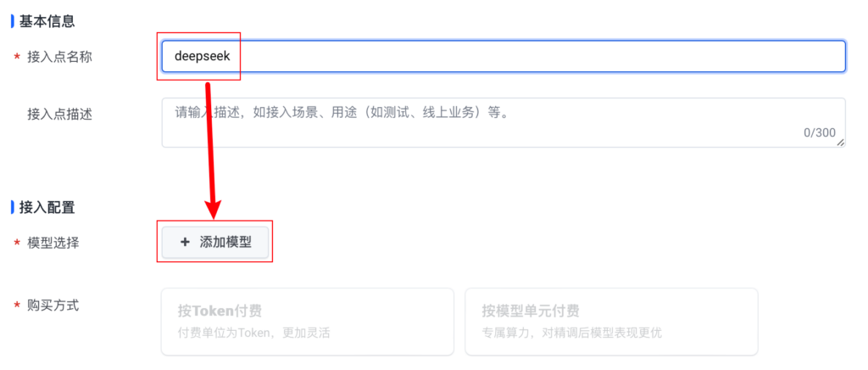Click the 接入点描述 field label
The width and height of the screenshot is (868, 370).
(x=59, y=114)
